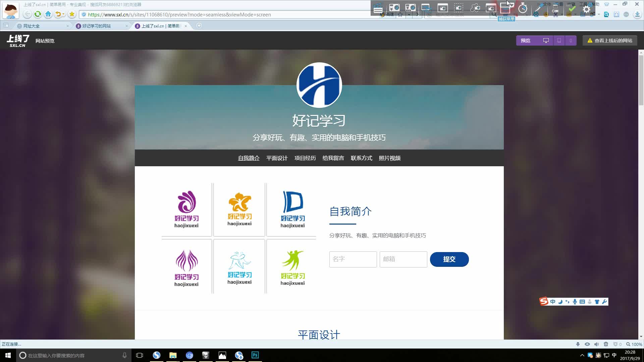Open favorites with the yellow star icon

pyautogui.click(x=72, y=14)
